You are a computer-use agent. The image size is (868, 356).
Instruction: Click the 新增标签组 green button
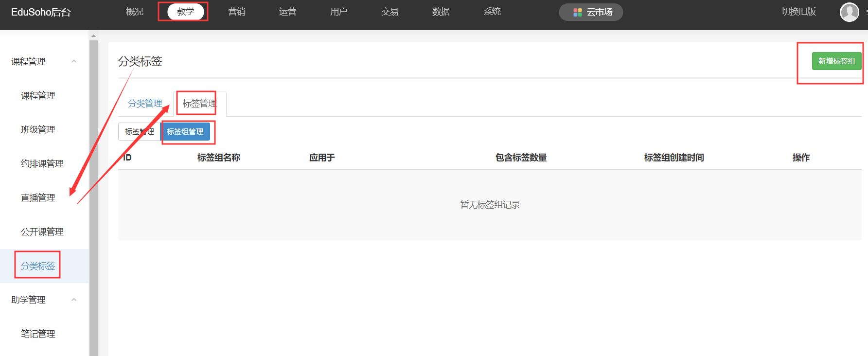click(x=836, y=61)
